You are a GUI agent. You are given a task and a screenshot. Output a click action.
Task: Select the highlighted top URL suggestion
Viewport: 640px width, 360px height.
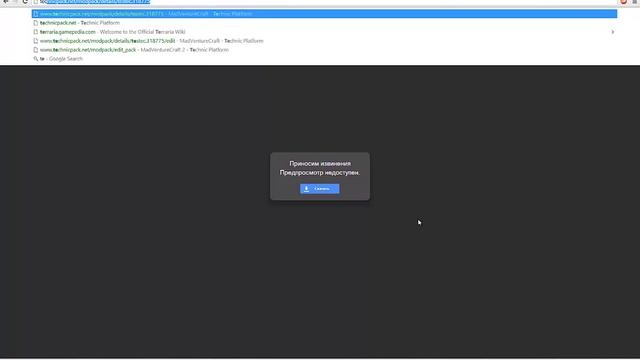click(x=324, y=14)
